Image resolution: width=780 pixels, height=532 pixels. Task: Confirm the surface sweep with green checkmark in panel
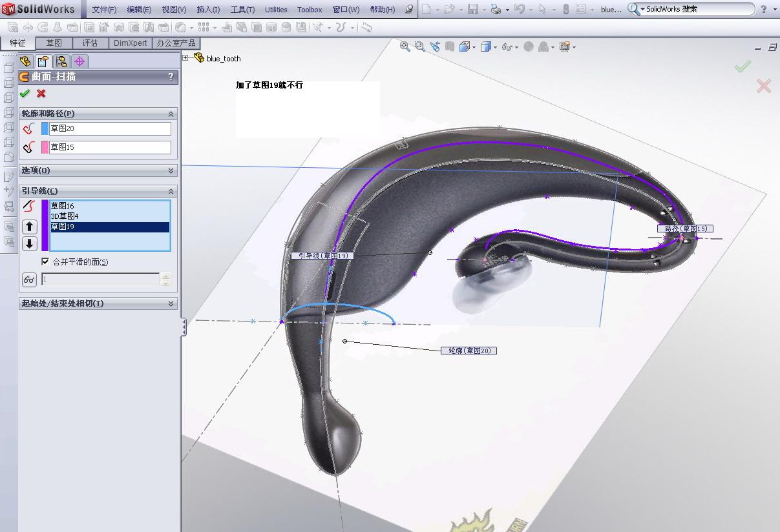click(25, 93)
